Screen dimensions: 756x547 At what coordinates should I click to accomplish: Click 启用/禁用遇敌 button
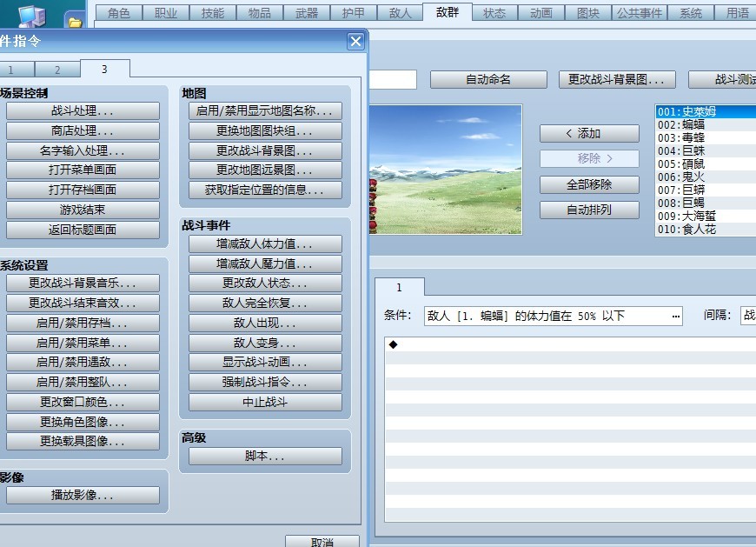[x=83, y=363]
